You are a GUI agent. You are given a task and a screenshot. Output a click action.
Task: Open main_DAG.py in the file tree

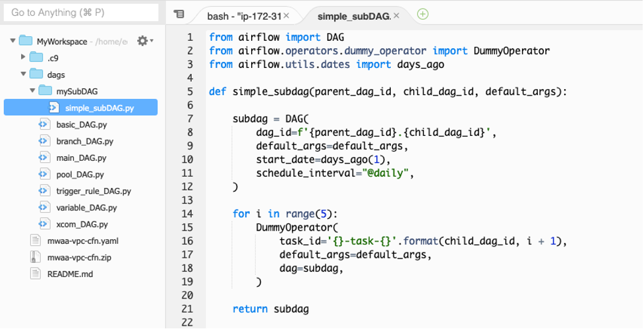[x=81, y=158]
